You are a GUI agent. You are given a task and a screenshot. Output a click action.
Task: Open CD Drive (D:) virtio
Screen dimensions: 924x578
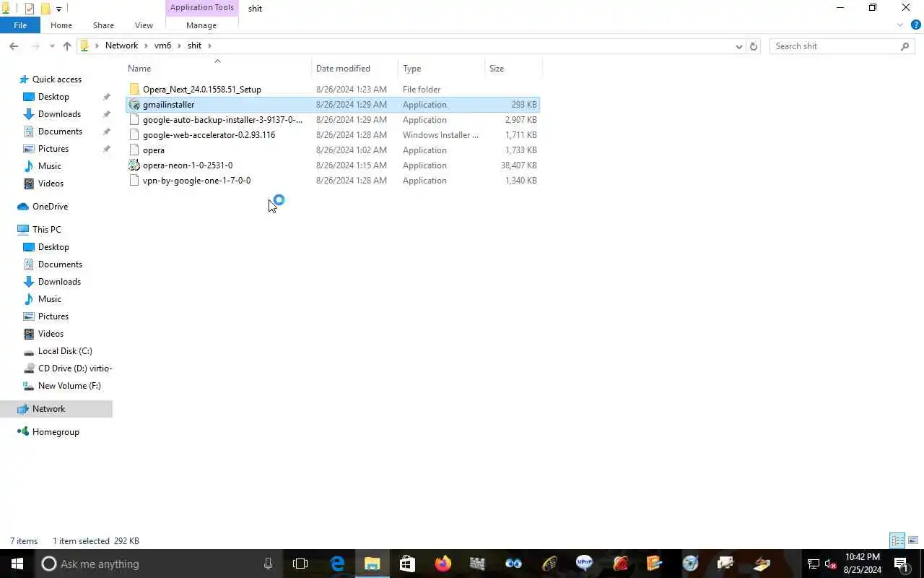(75, 368)
